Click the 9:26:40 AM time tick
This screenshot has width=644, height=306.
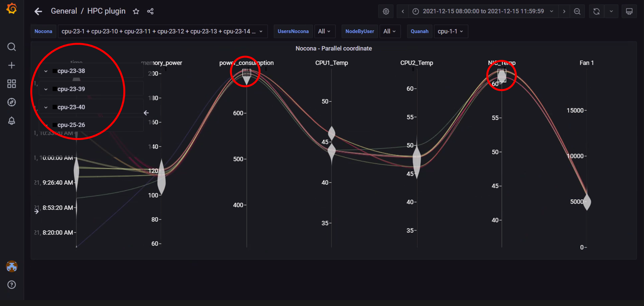pos(58,183)
